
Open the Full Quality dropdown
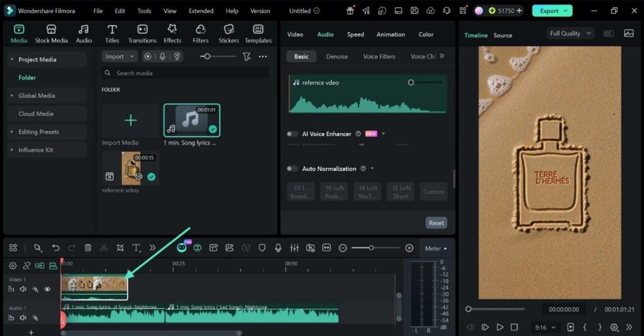pos(570,34)
